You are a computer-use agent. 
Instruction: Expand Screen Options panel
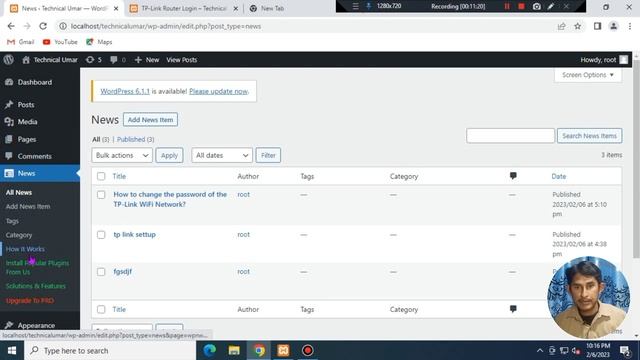pyautogui.click(x=588, y=75)
